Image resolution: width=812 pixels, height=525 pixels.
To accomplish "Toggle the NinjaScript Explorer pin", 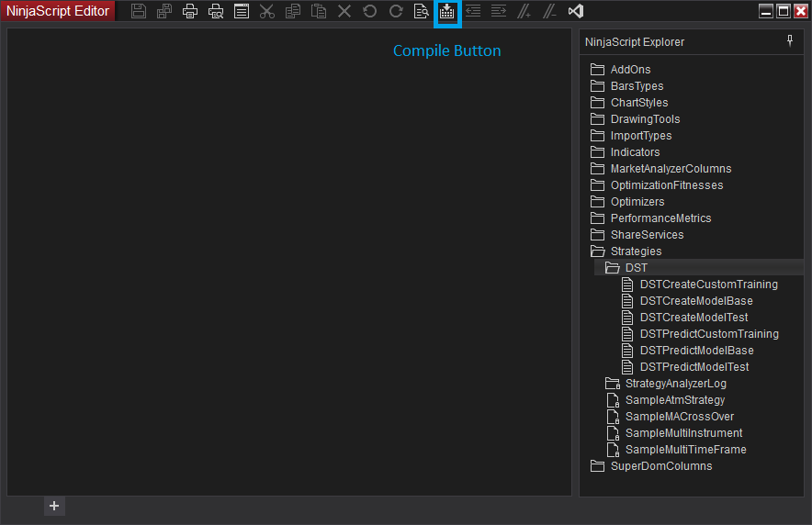I will click(x=790, y=41).
